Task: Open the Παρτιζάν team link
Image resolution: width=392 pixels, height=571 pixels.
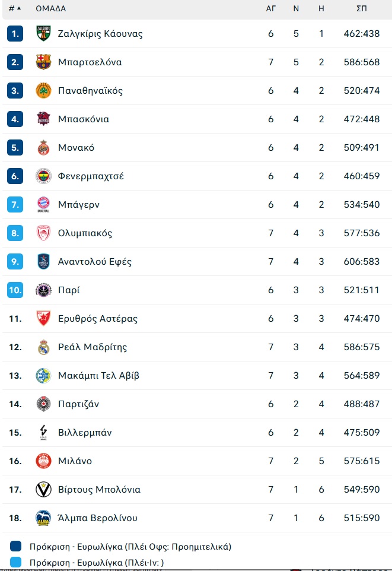Action: coord(79,404)
